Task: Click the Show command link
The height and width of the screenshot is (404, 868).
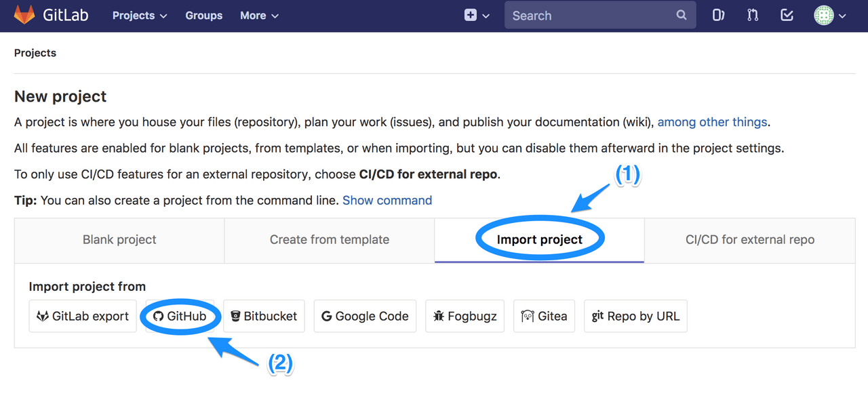Action: point(387,201)
